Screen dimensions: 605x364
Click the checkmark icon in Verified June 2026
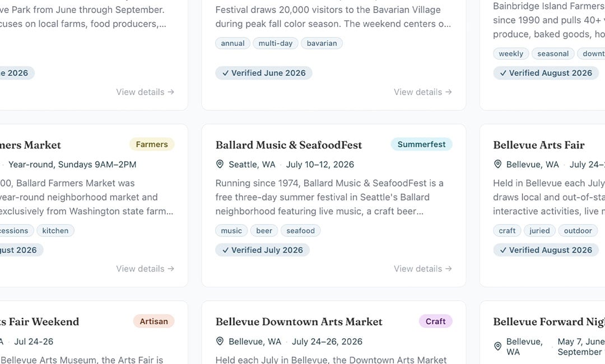tap(225, 73)
